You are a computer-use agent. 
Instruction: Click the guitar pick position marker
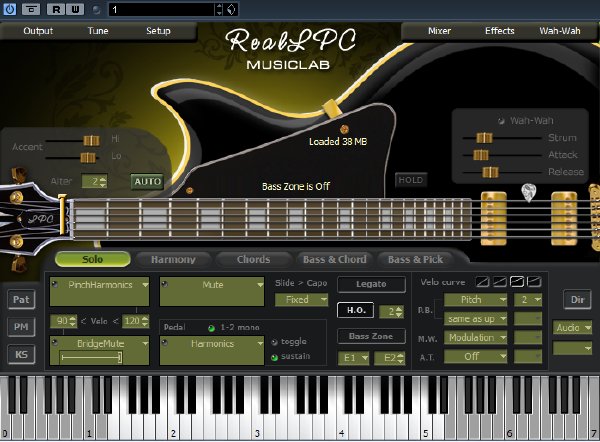pos(529,192)
